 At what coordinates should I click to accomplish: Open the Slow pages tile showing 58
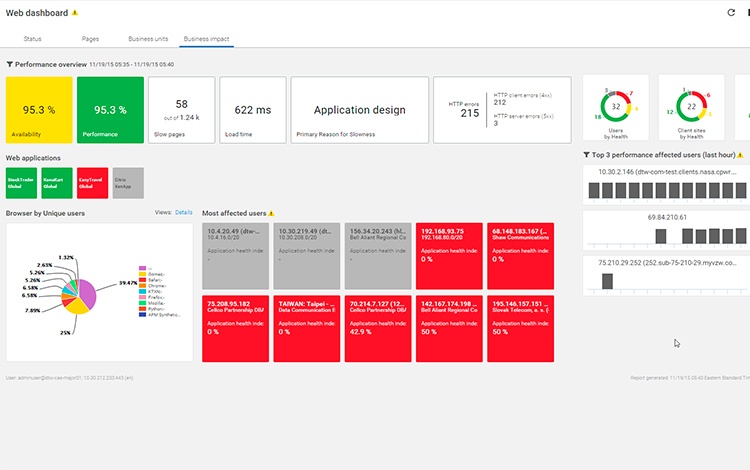[182, 110]
